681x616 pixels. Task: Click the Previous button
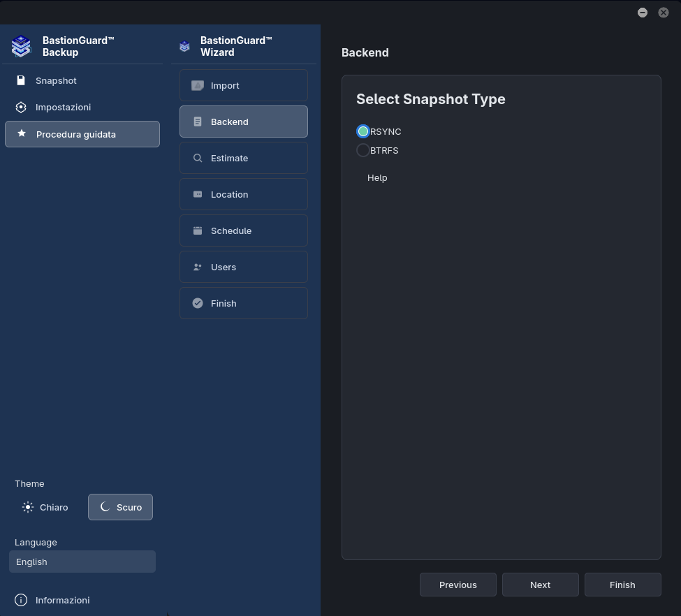[x=457, y=585]
